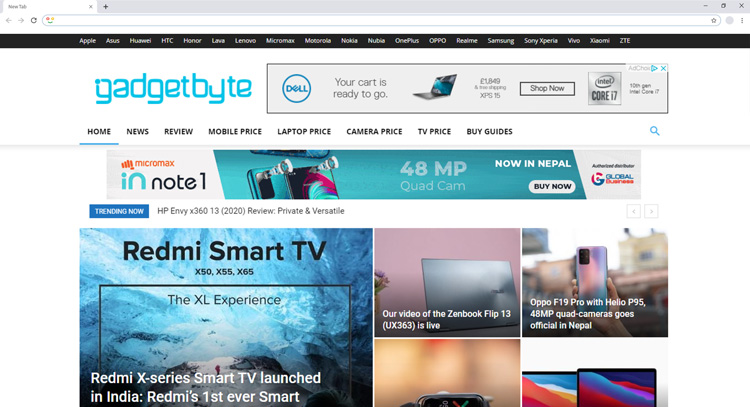Open the Motorola brand link
The height and width of the screenshot is (407, 750).
[318, 41]
